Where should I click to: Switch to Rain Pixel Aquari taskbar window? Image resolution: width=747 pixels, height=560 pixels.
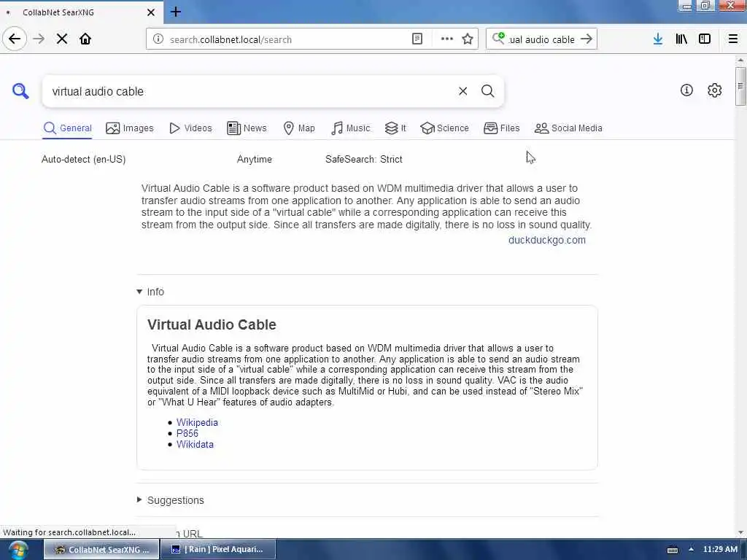click(217, 549)
